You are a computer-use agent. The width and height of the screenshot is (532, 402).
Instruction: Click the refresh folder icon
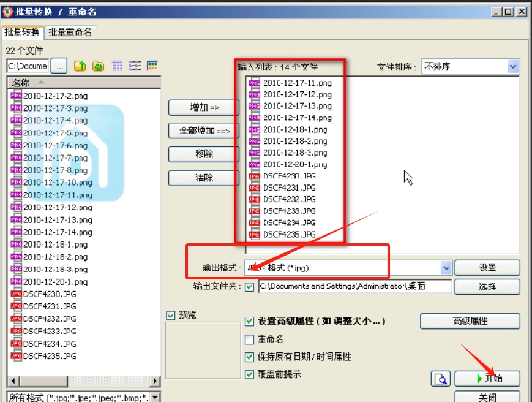[x=98, y=66]
